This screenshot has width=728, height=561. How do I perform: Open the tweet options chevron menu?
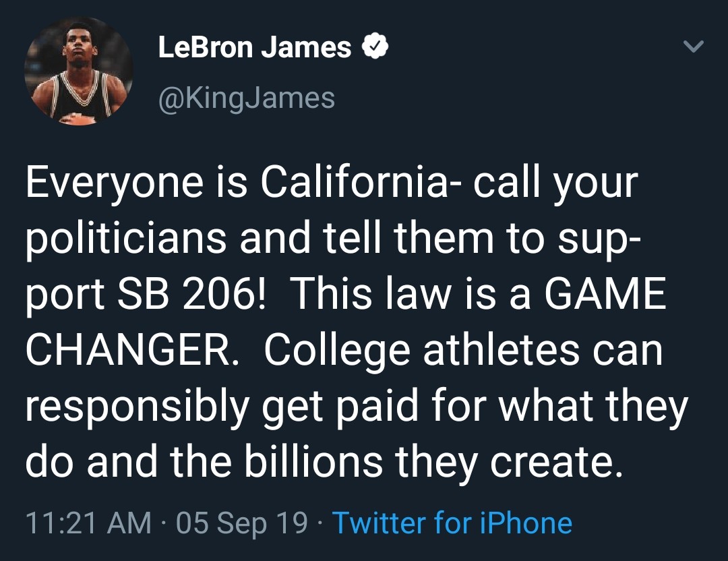pos(693,47)
